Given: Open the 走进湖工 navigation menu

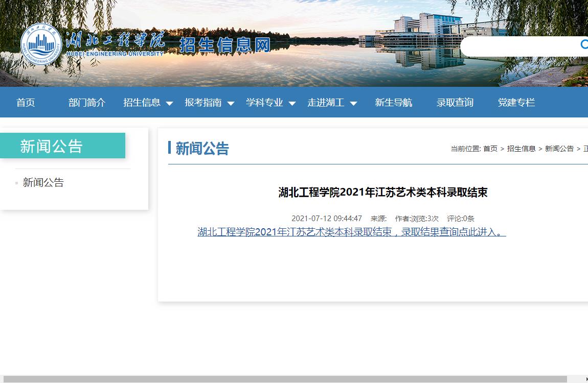Looking at the screenshot, I should point(326,102).
